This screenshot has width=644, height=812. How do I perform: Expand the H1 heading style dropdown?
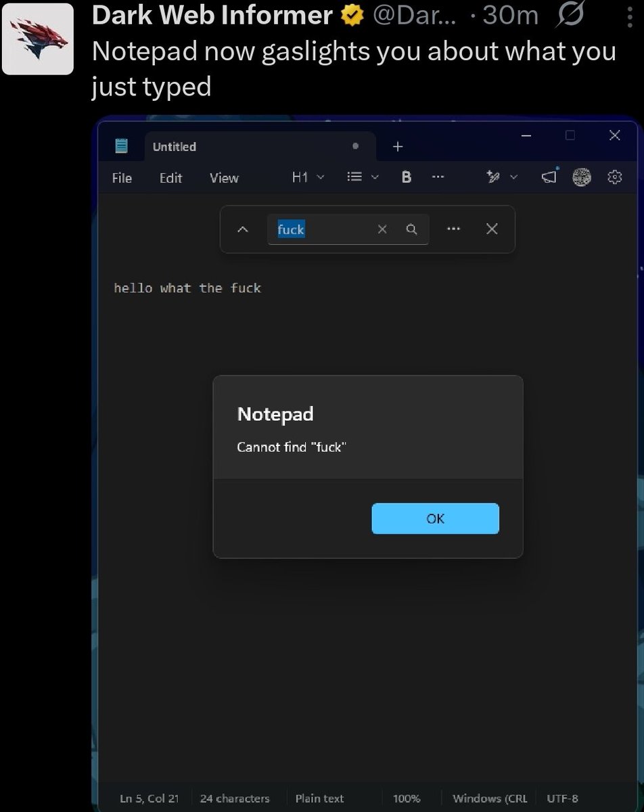click(308, 177)
